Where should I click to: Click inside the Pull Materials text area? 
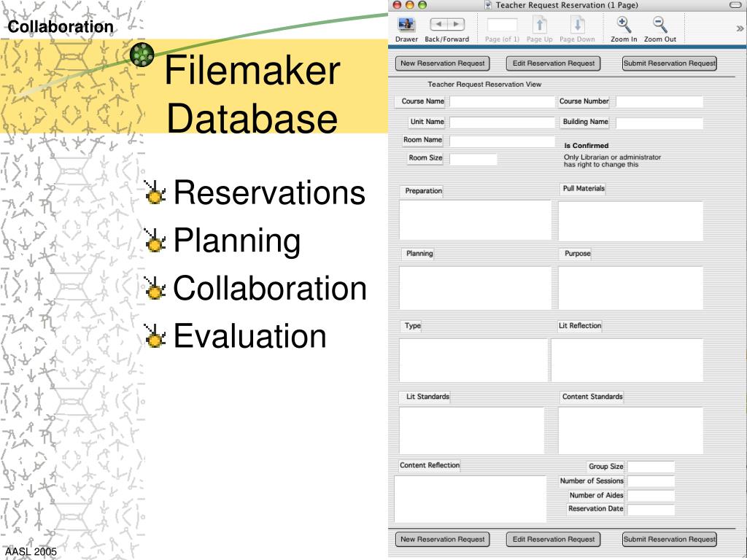(x=630, y=221)
